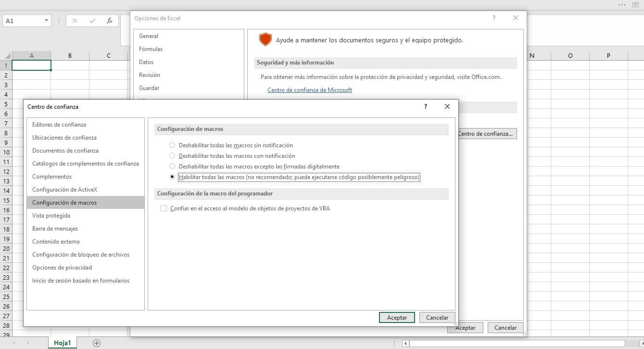Select column O header
The image size is (644, 349).
click(570, 56)
